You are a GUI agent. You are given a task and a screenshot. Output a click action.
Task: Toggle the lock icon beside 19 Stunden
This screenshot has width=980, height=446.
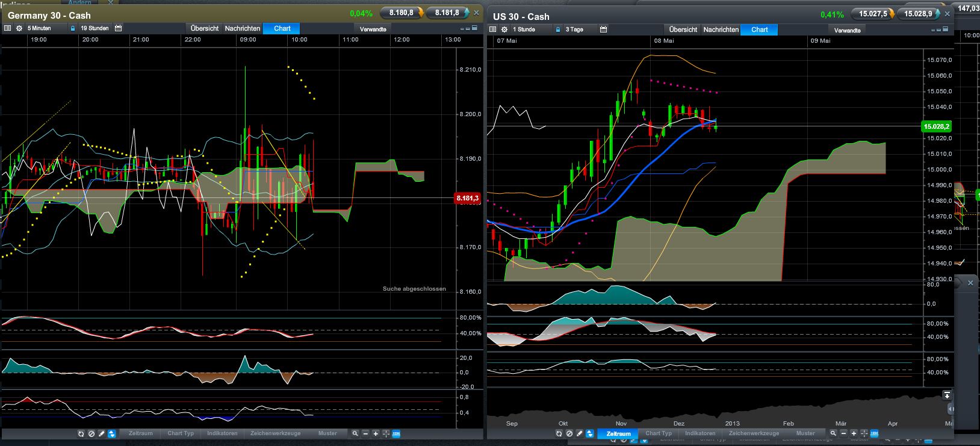[73, 28]
